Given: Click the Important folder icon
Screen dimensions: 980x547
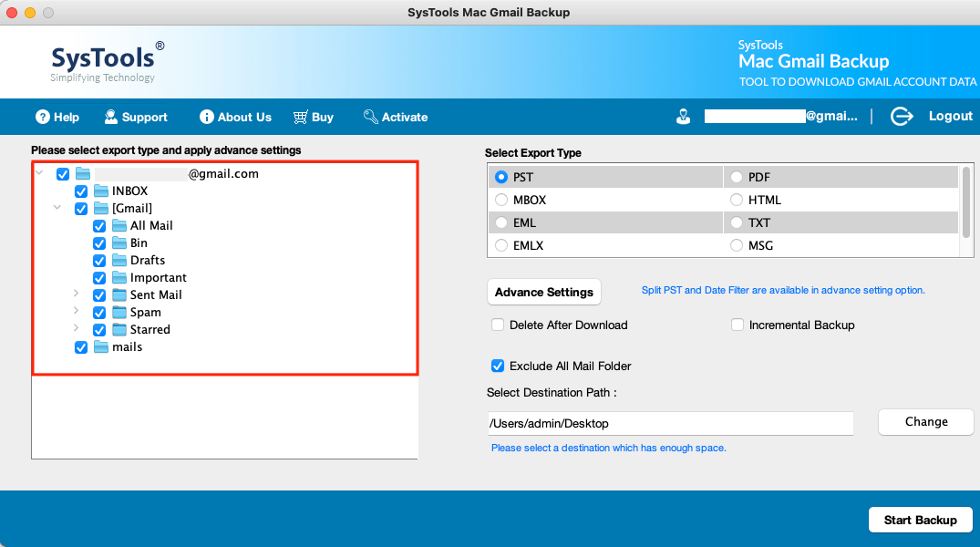Looking at the screenshot, I should pos(119,277).
